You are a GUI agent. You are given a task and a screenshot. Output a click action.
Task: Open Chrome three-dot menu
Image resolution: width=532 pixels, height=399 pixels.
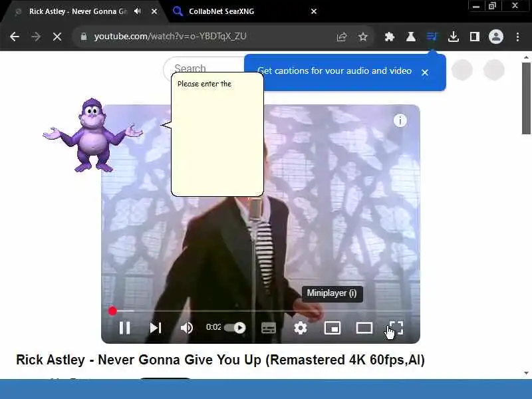(x=517, y=37)
